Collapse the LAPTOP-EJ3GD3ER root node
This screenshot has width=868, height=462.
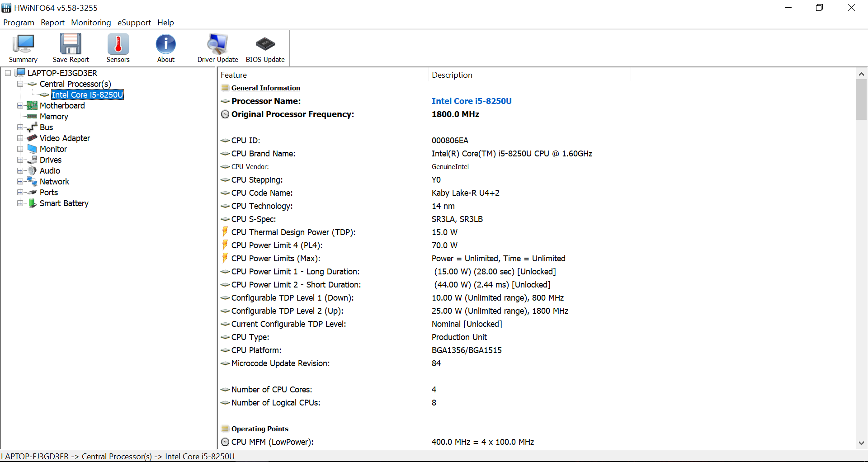tap(8, 73)
